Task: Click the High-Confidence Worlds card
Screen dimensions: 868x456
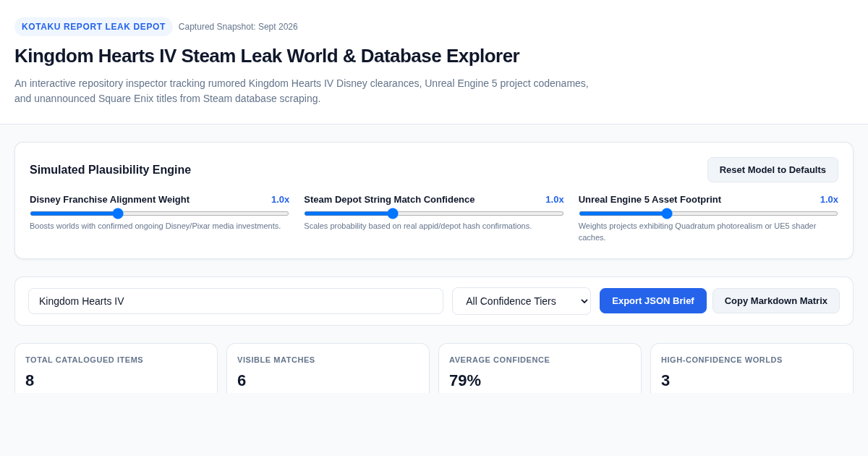Action: (752, 369)
